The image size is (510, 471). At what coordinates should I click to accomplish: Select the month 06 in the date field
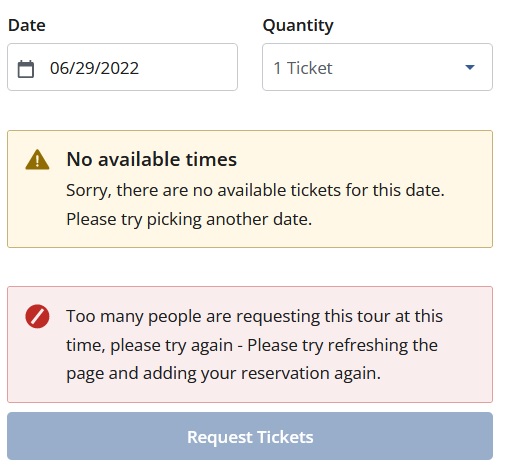point(58,68)
